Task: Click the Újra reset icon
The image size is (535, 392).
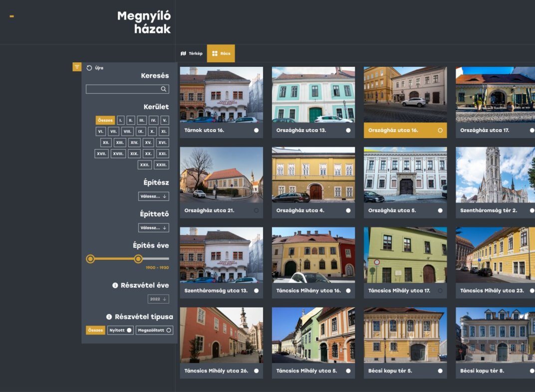Action: 89,68
